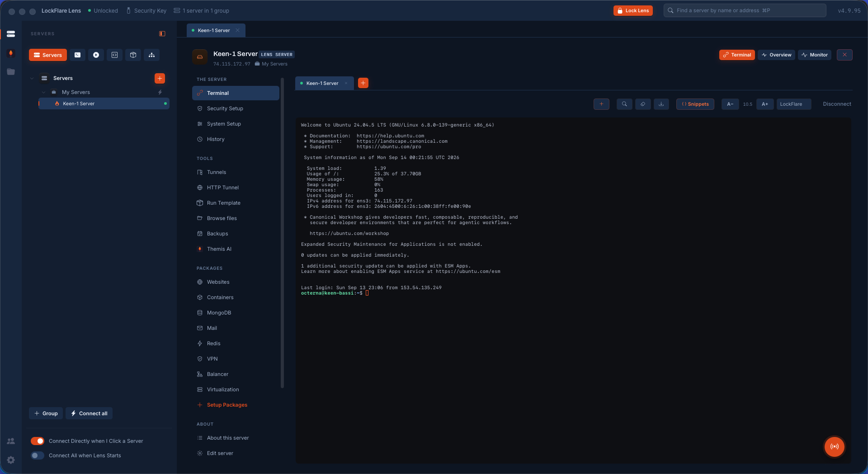Search the terminal output
The image size is (868, 474).
(x=624, y=104)
